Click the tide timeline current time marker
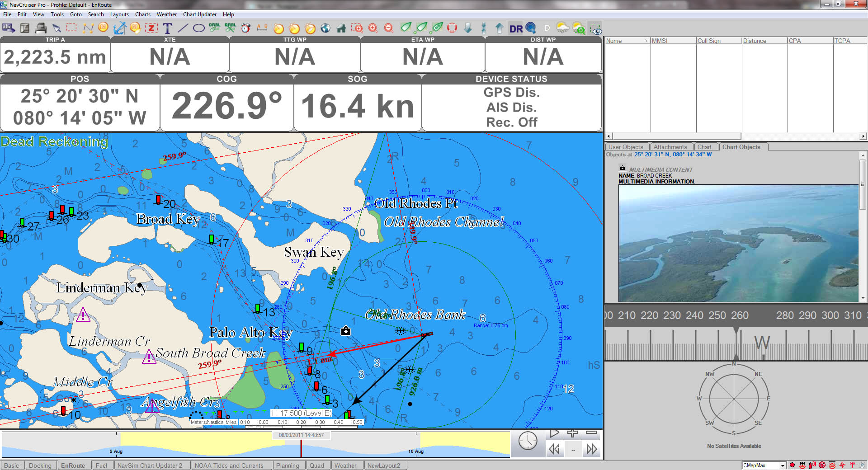 (x=301, y=447)
